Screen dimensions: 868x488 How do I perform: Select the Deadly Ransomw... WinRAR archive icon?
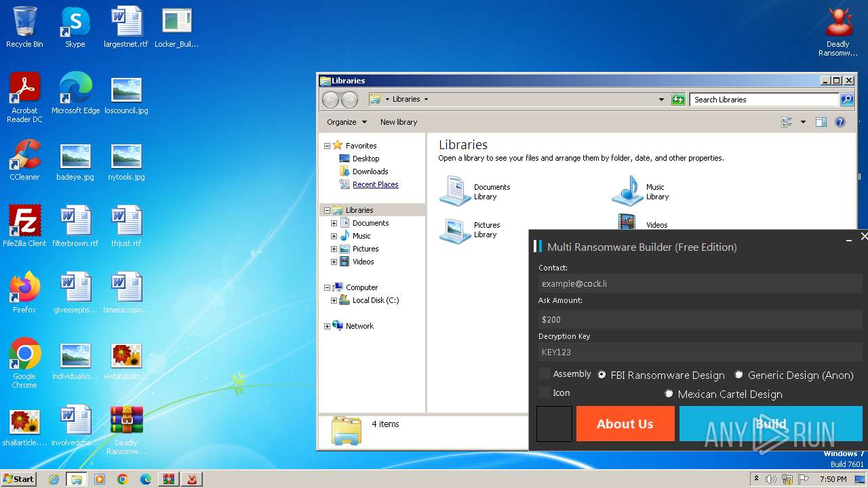126,430
